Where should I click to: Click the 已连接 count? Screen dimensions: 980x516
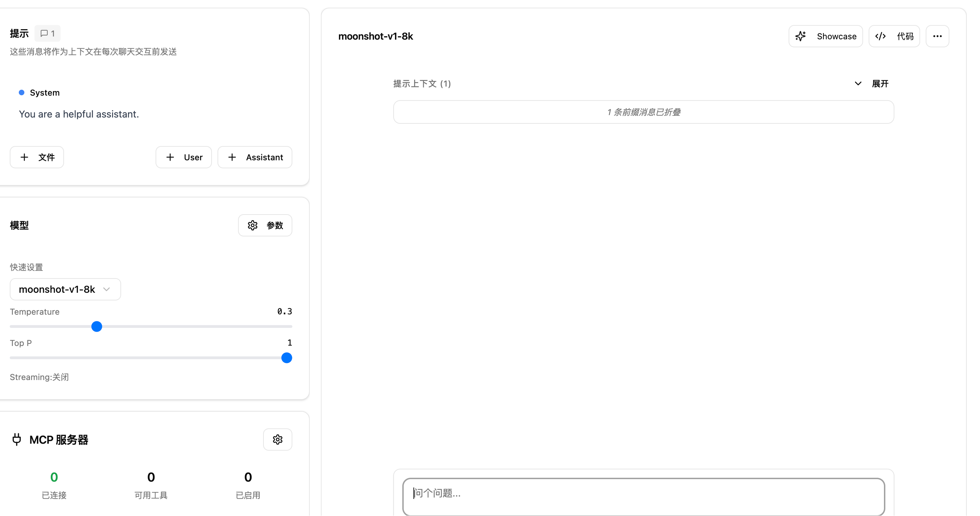pos(54,477)
